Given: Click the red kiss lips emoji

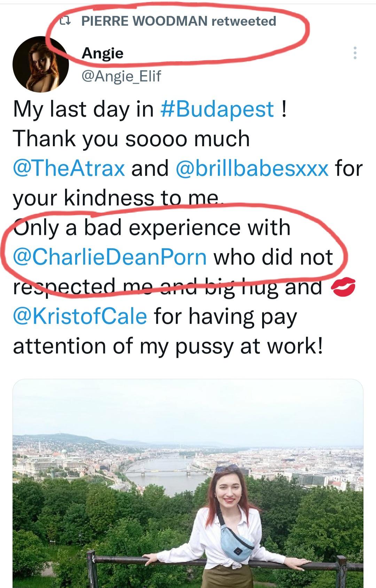Looking at the screenshot, I should click(x=343, y=287).
